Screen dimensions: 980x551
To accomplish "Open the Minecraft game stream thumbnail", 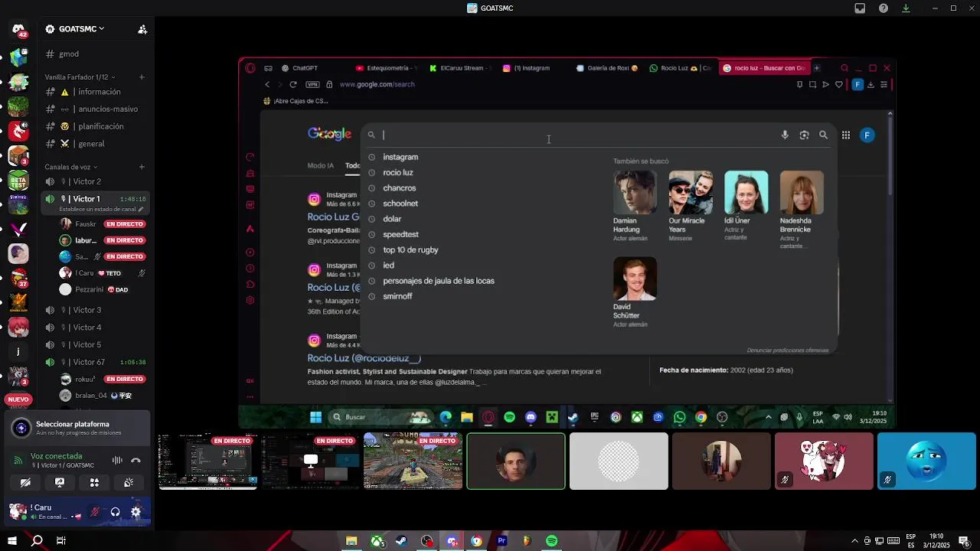I will [413, 461].
